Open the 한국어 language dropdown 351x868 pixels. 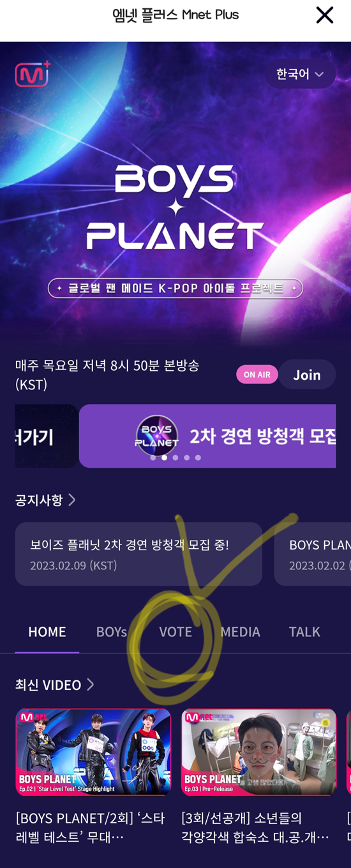[x=300, y=74]
